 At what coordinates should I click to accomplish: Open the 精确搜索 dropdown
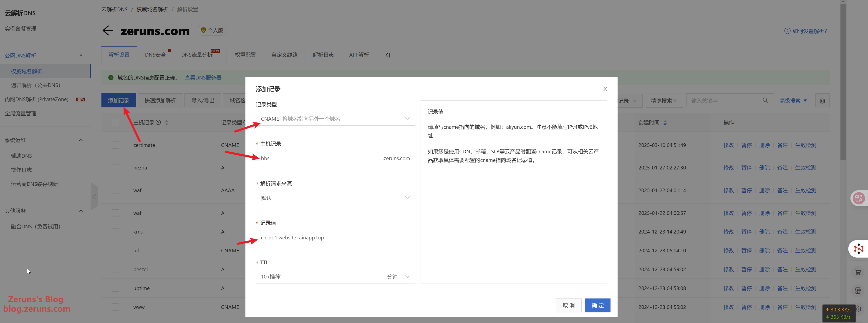(664, 101)
